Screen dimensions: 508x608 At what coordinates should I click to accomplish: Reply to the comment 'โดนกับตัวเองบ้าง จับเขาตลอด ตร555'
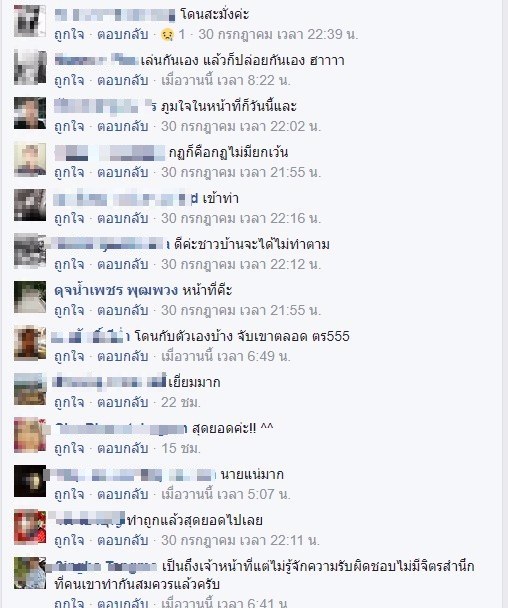(x=123, y=356)
